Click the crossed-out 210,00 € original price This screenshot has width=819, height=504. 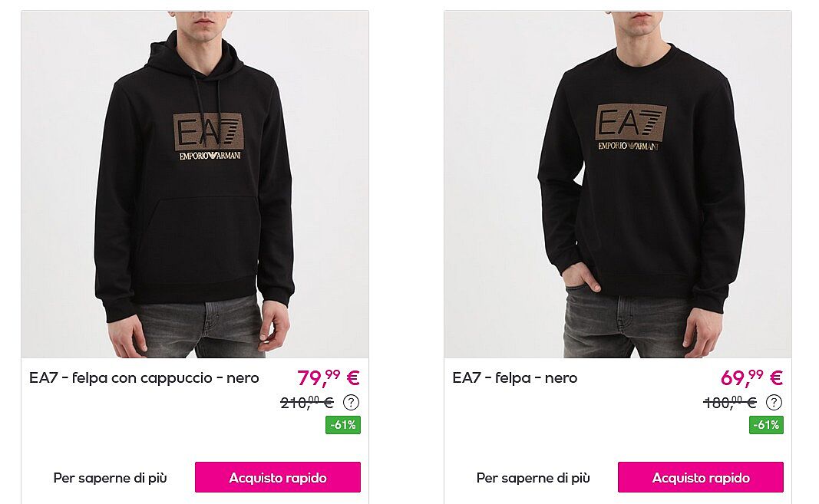pyautogui.click(x=307, y=403)
